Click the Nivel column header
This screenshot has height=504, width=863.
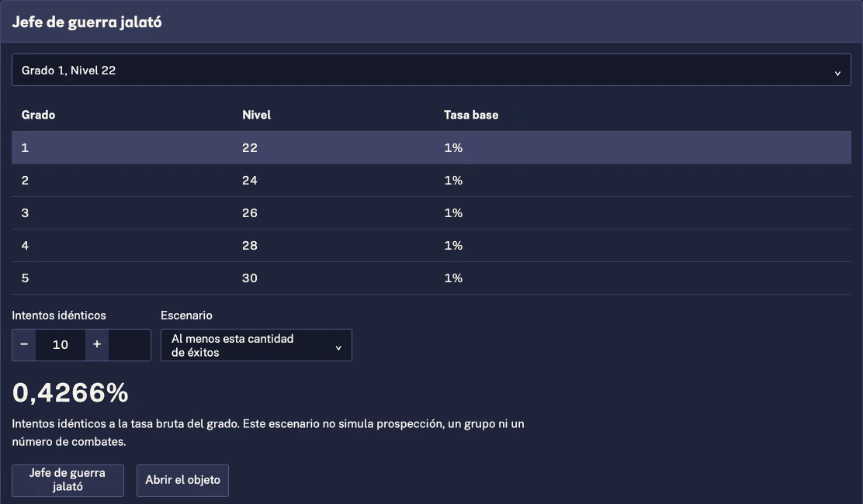coord(256,115)
